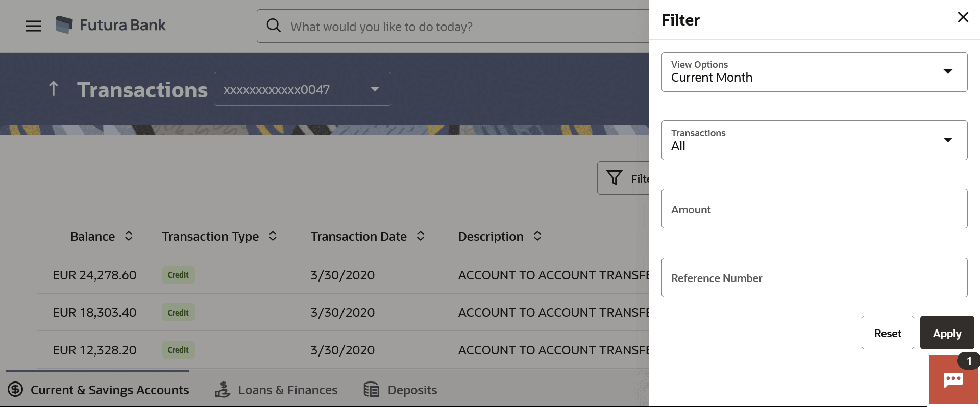The image size is (980, 407).
Task: Close the Filter panel
Action: click(x=963, y=17)
